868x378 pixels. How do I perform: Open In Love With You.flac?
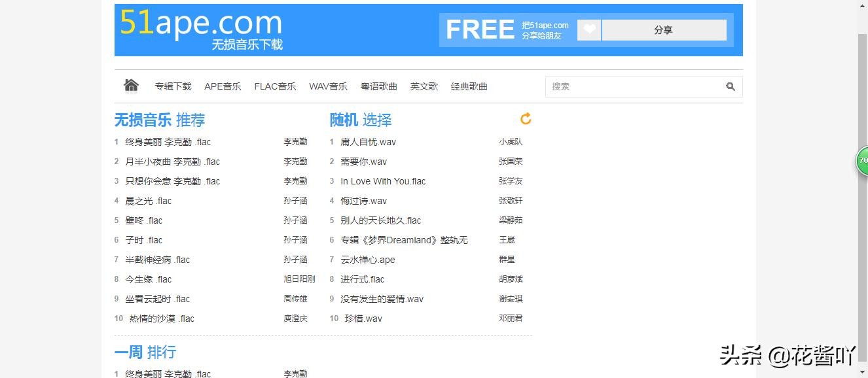tap(382, 181)
